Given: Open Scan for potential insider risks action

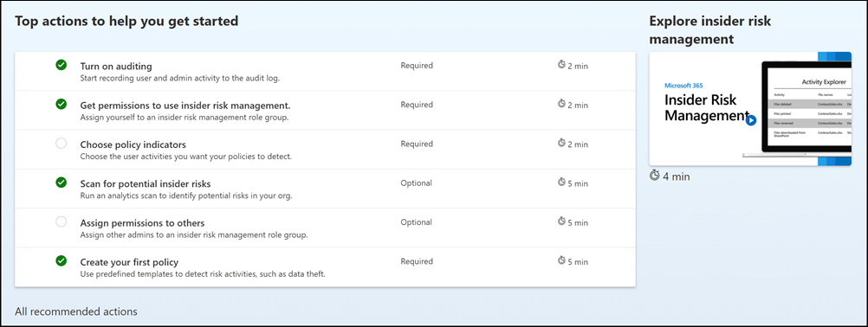Looking at the screenshot, I should (x=325, y=189).
